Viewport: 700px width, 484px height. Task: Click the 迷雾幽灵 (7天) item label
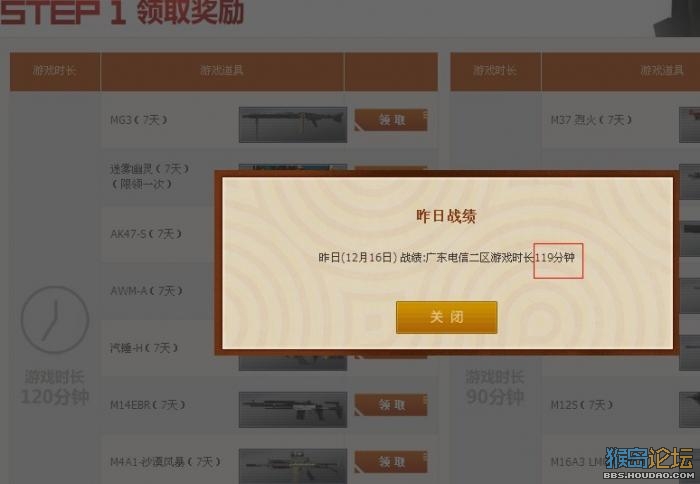click(x=150, y=169)
